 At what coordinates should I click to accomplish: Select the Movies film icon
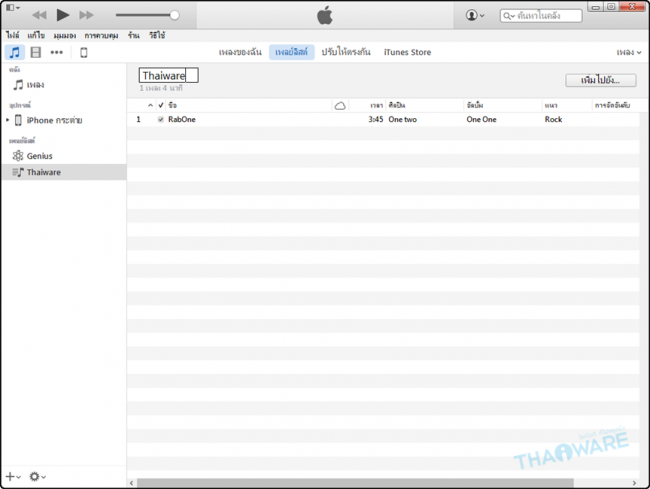tap(36, 53)
